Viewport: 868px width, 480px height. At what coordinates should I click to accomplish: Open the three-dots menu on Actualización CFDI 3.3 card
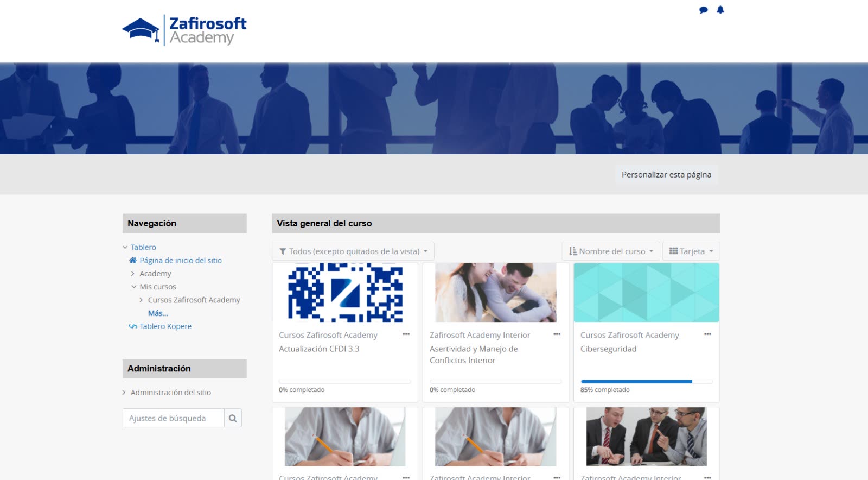point(406,334)
